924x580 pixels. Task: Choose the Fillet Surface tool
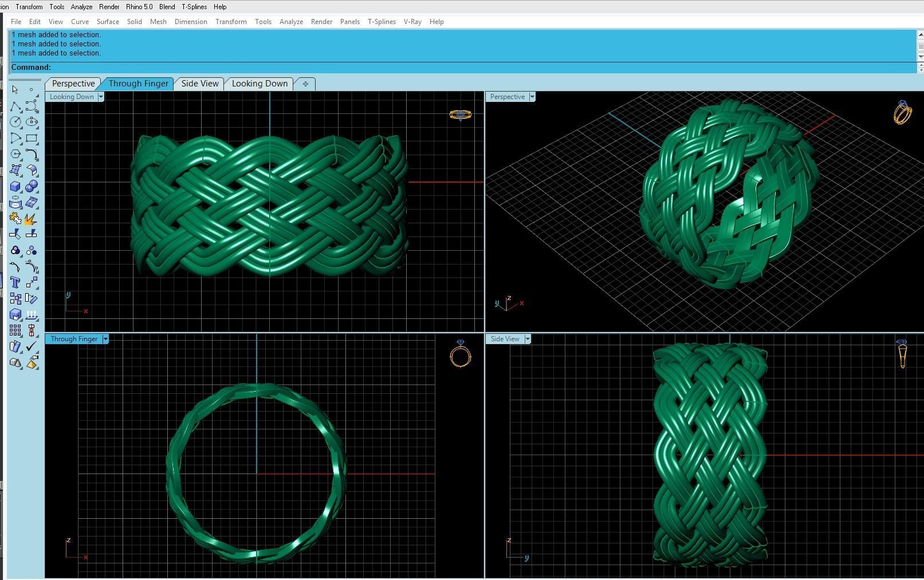point(32,170)
